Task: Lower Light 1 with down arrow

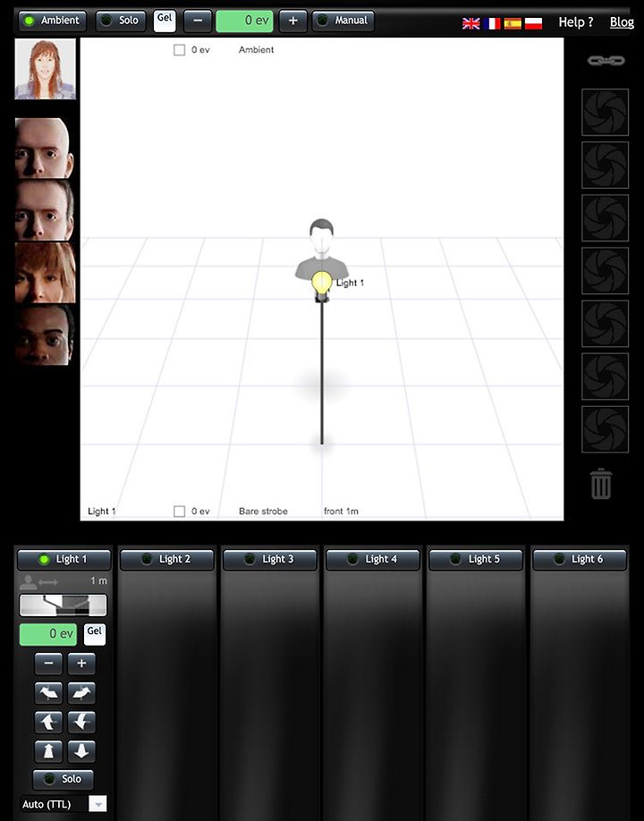Action: (x=81, y=751)
